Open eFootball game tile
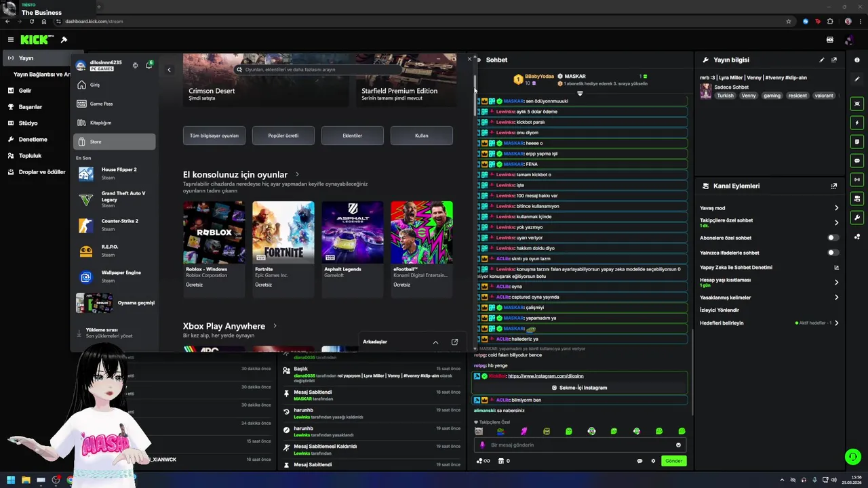The height and width of the screenshot is (488, 868). click(421, 248)
